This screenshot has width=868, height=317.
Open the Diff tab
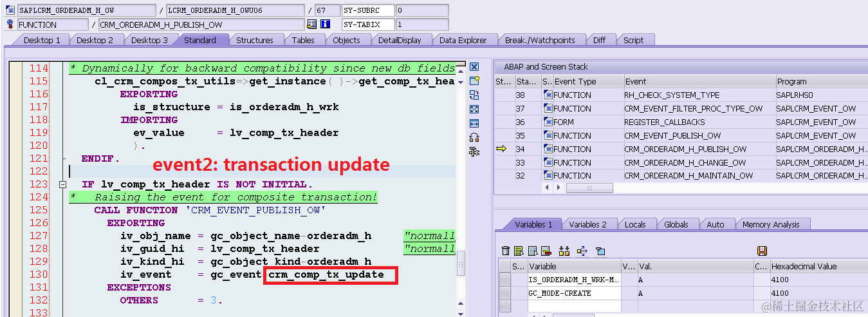(599, 40)
